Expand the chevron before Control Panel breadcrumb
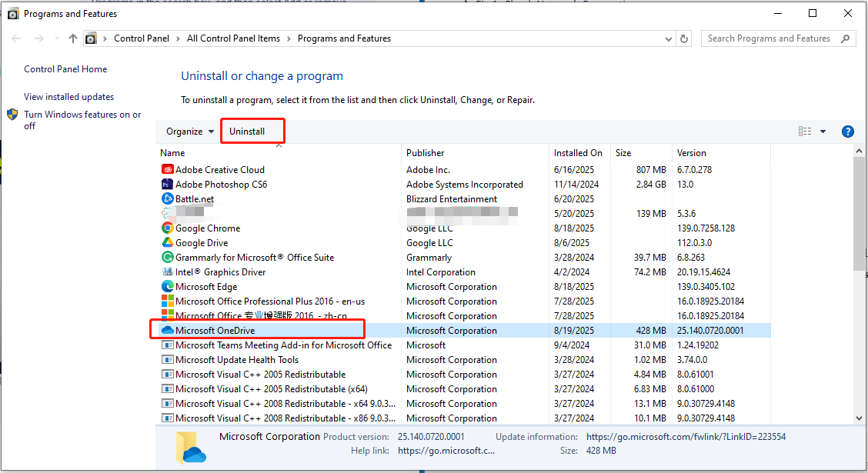Viewport: 868px width, 473px height. point(105,38)
